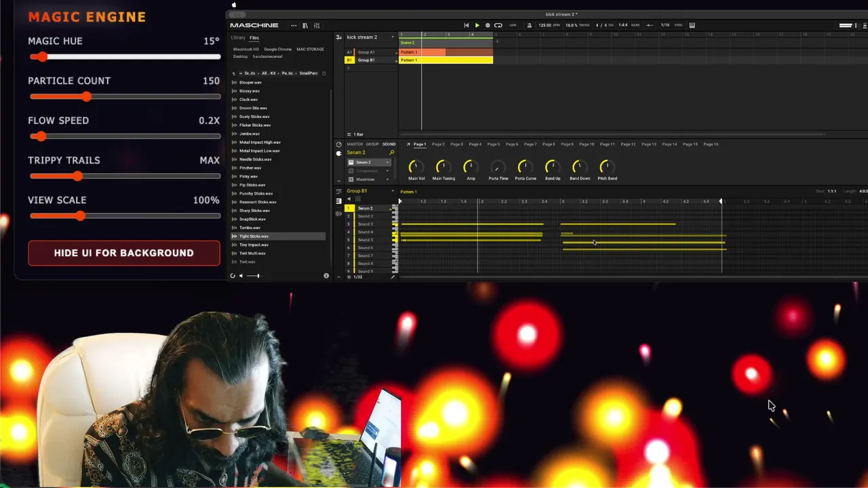This screenshot has width=868, height=488.
Task: Switch to the GROUP channel tab
Action: point(372,144)
